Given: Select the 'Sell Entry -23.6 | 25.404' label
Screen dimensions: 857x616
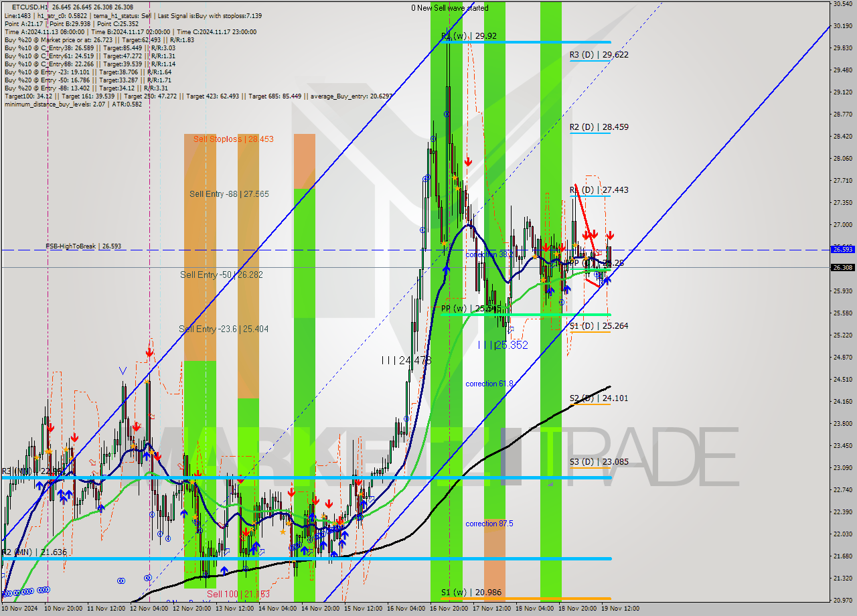Looking at the screenshot, I should 224,329.
